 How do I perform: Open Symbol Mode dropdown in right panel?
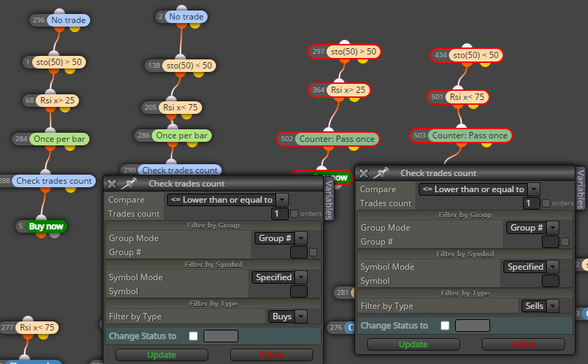[x=531, y=266]
